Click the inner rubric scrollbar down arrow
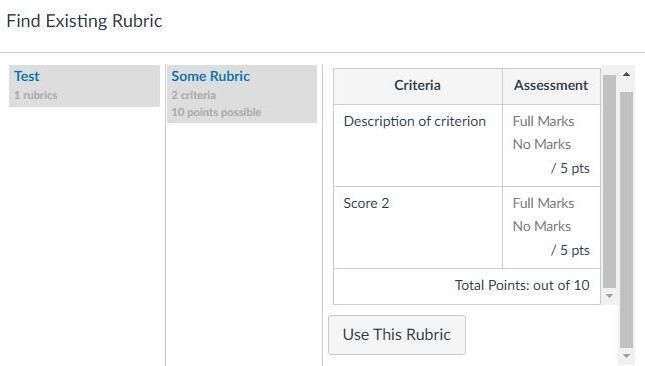The width and height of the screenshot is (645, 366). 610,296
